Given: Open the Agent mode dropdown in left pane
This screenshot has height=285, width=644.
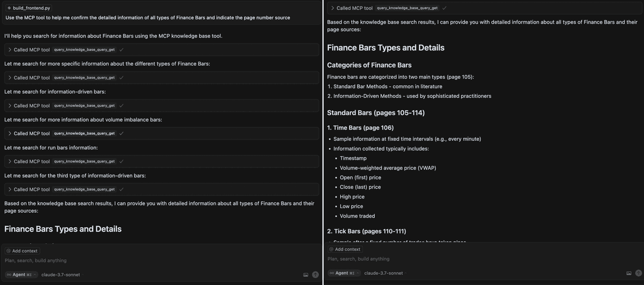Looking at the screenshot, I should click(x=21, y=274).
